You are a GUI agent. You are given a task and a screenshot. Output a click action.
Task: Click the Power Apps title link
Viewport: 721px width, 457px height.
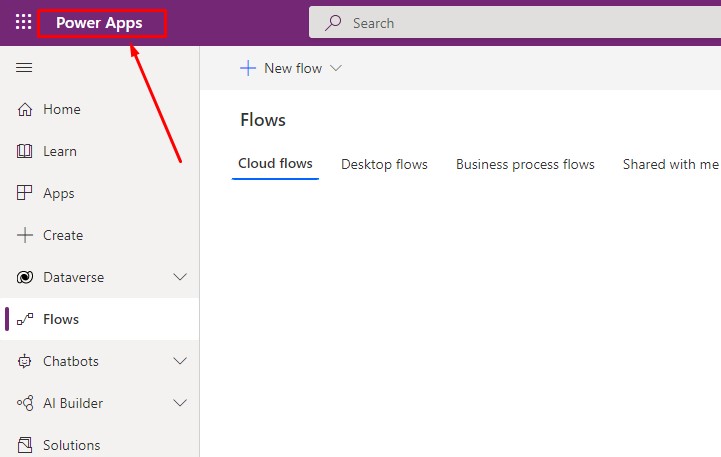click(x=99, y=22)
